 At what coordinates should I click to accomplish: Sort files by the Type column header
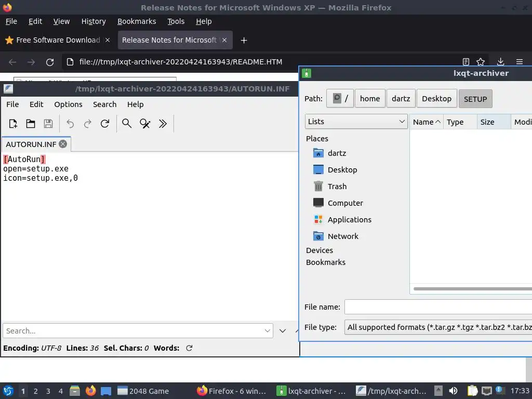pos(460,122)
